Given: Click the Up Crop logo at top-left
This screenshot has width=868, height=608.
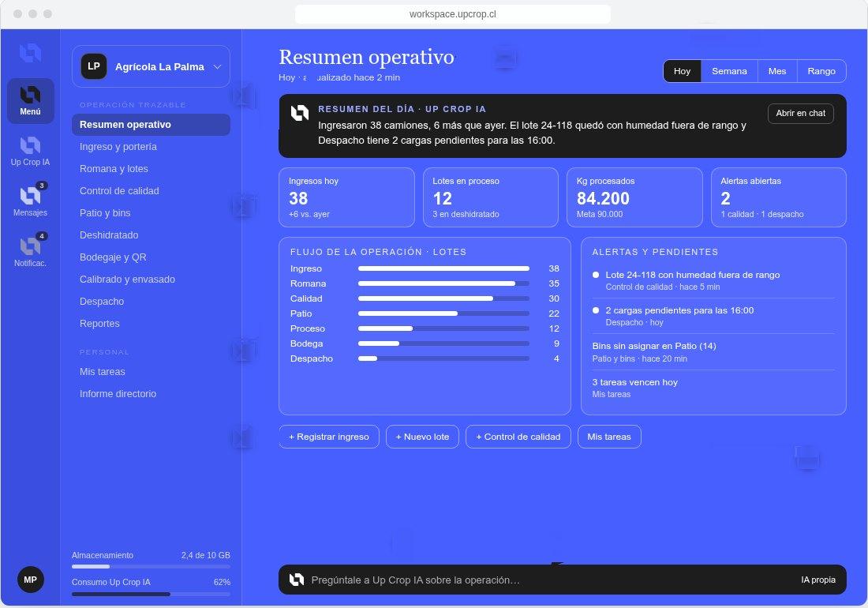Looking at the screenshot, I should pos(31,53).
